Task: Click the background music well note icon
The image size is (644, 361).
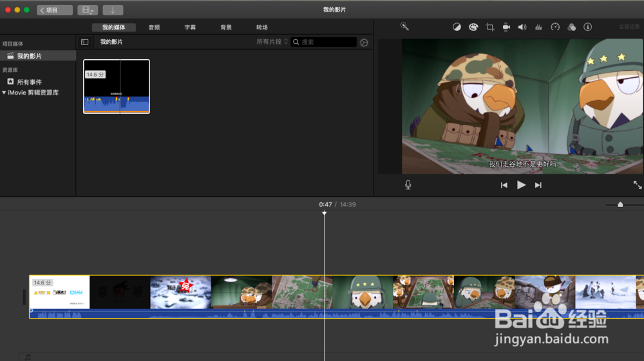Action: (28, 357)
